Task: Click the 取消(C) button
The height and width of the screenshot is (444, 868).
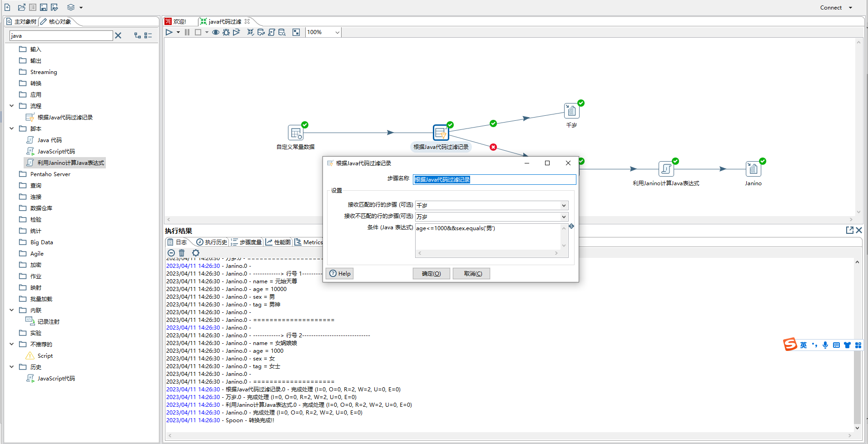Action: (x=471, y=273)
